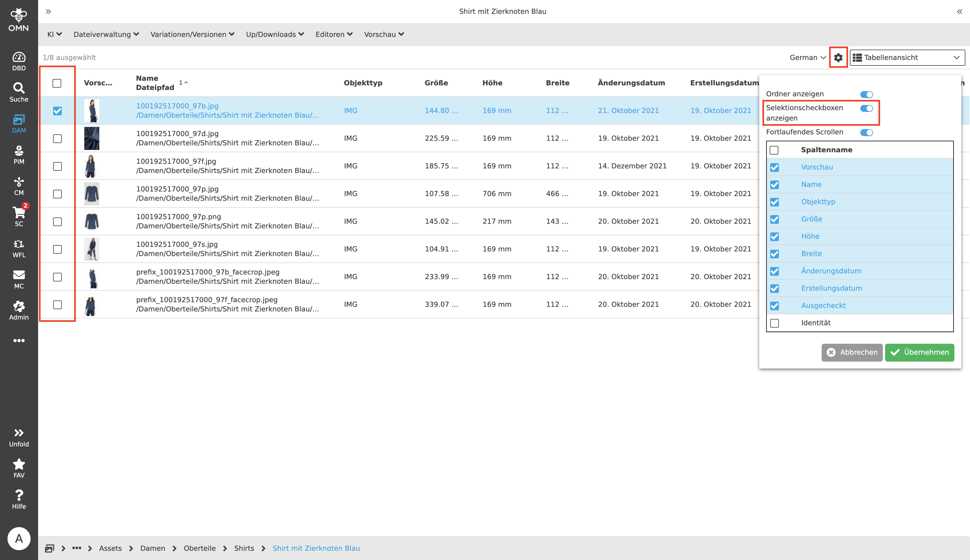970x560 pixels.
Task: Expand the Dateiverwaltung menu
Action: 106,34
